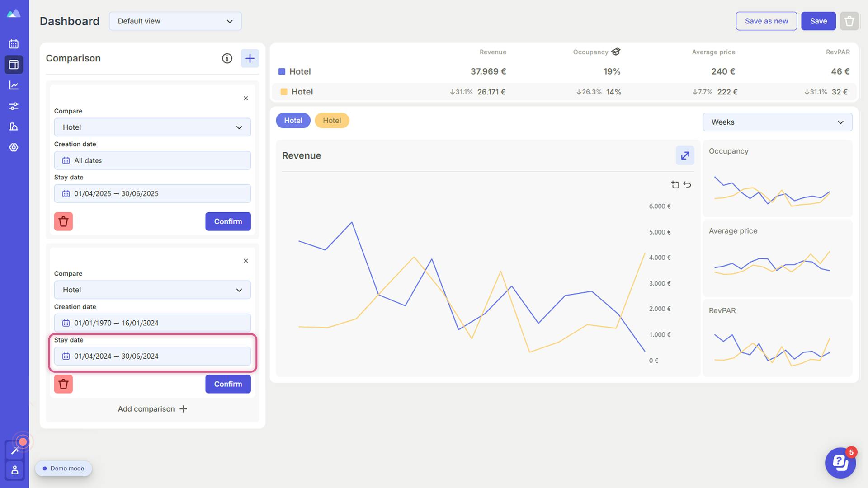Click the calendar icon in Stay date field
Image resolution: width=868 pixels, height=488 pixels.
click(x=66, y=356)
